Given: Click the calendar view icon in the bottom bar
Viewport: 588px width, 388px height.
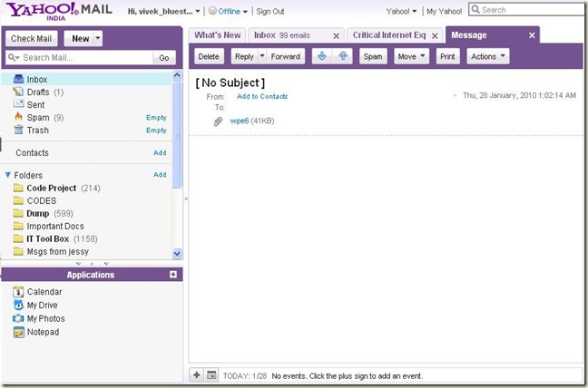Looking at the screenshot, I should point(211,375).
